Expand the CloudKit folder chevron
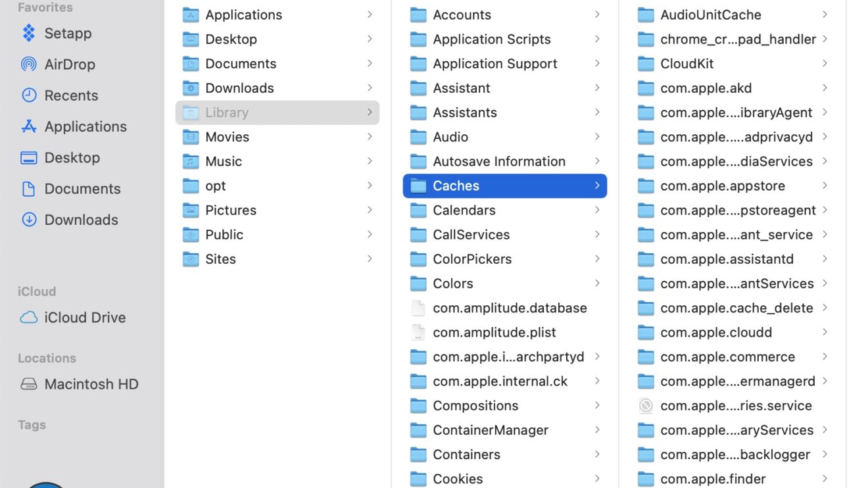Screen dimensions: 868x488 pyautogui.click(x=825, y=64)
